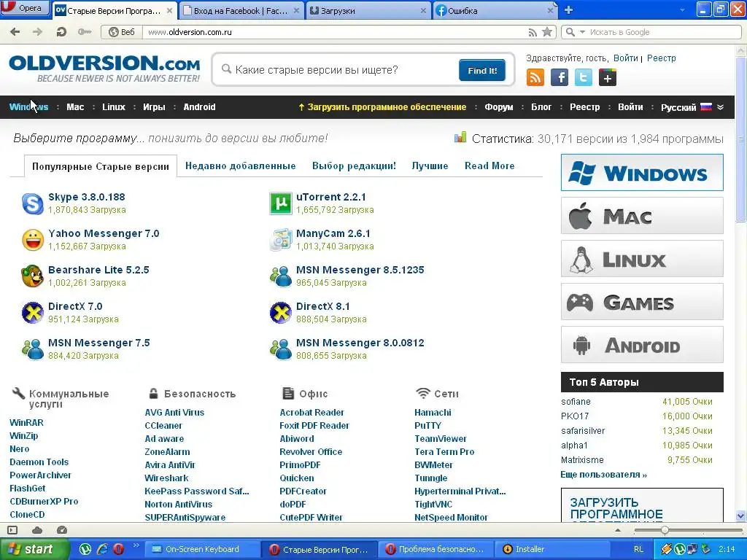Image resolution: width=747 pixels, height=560 pixels.
Task: Click the large Android platform button
Action: [x=642, y=345]
